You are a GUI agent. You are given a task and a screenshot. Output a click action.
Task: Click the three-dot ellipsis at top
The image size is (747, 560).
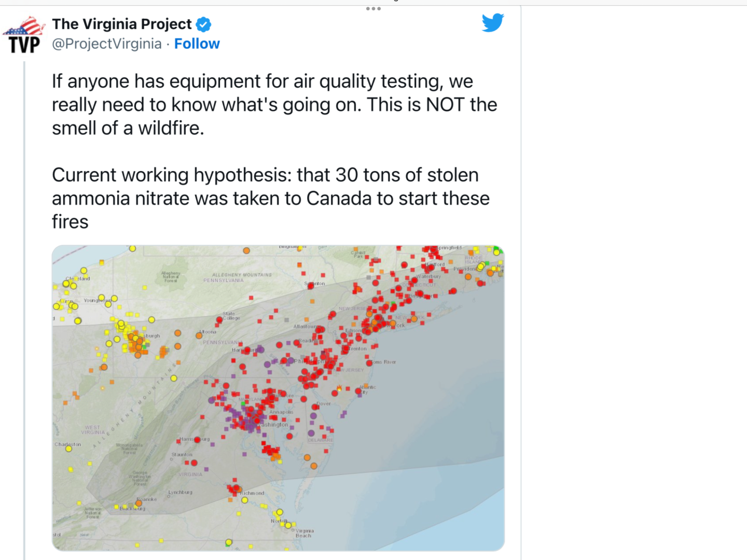[374, 9]
